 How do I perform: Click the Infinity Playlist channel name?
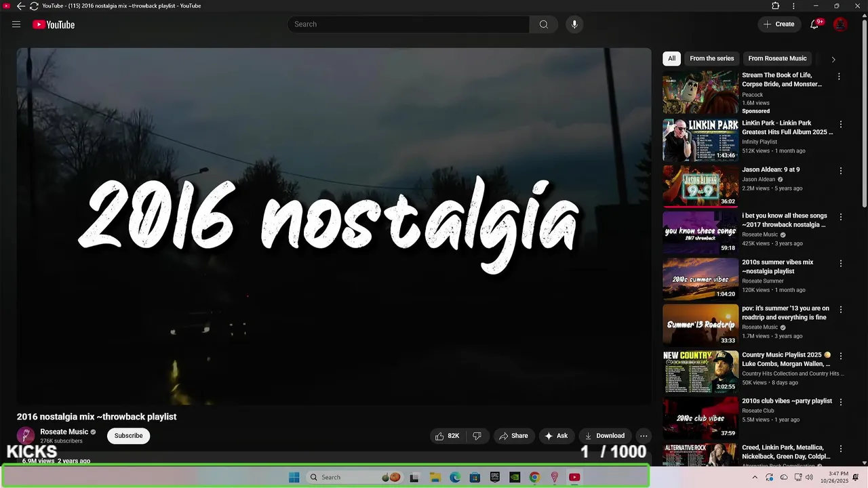(759, 142)
